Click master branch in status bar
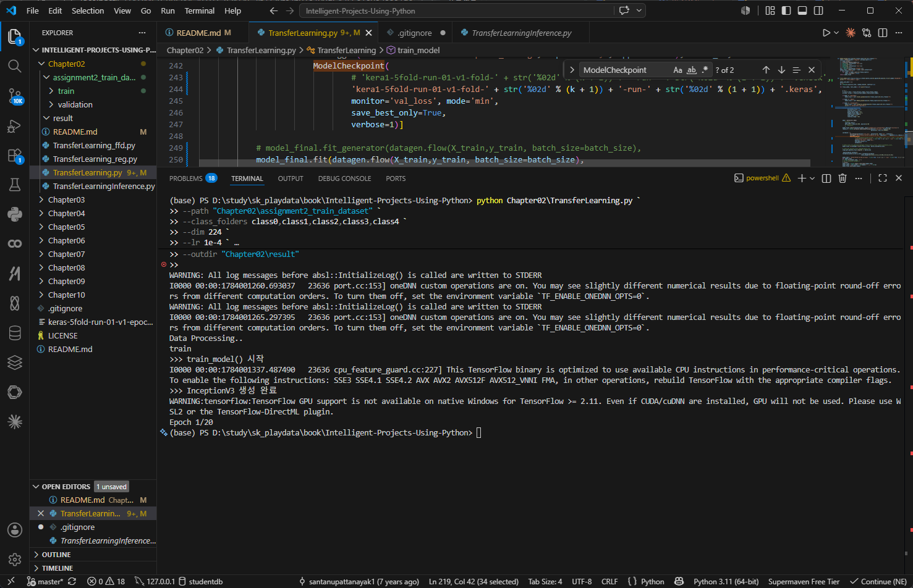 coord(45,581)
